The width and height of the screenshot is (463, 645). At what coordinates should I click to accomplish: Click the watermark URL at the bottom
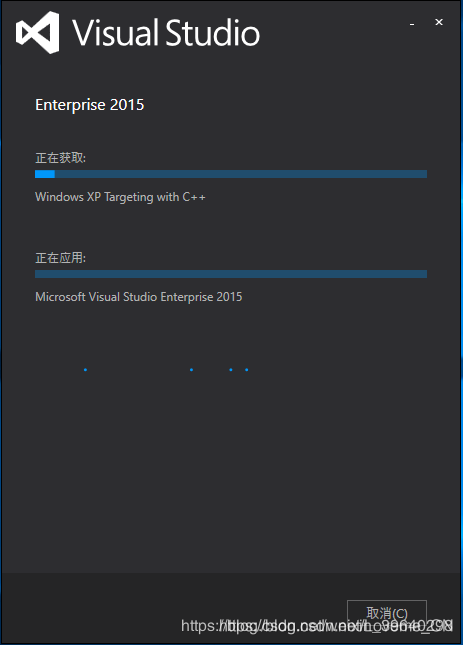tap(317, 626)
